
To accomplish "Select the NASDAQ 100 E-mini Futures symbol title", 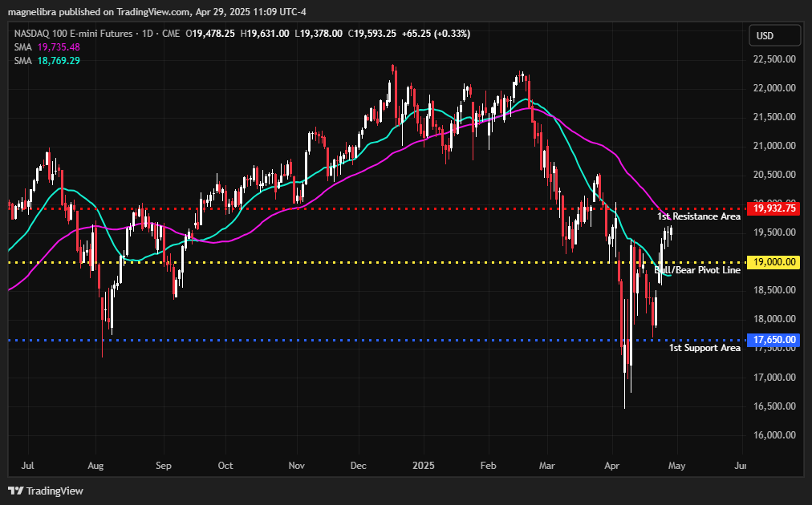I will pos(73,34).
